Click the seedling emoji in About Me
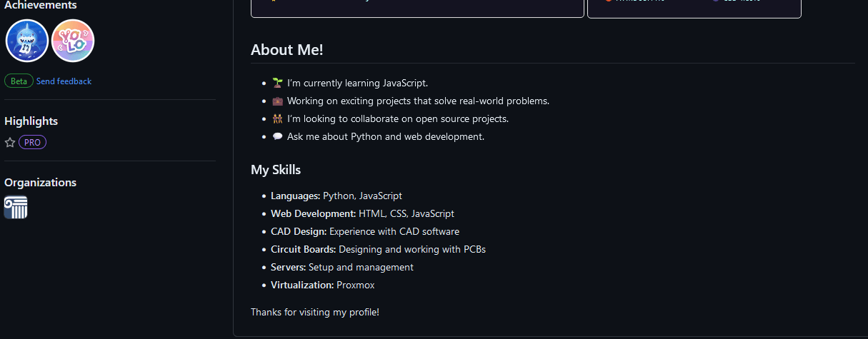This screenshot has width=868, height=339. point(277,84)
